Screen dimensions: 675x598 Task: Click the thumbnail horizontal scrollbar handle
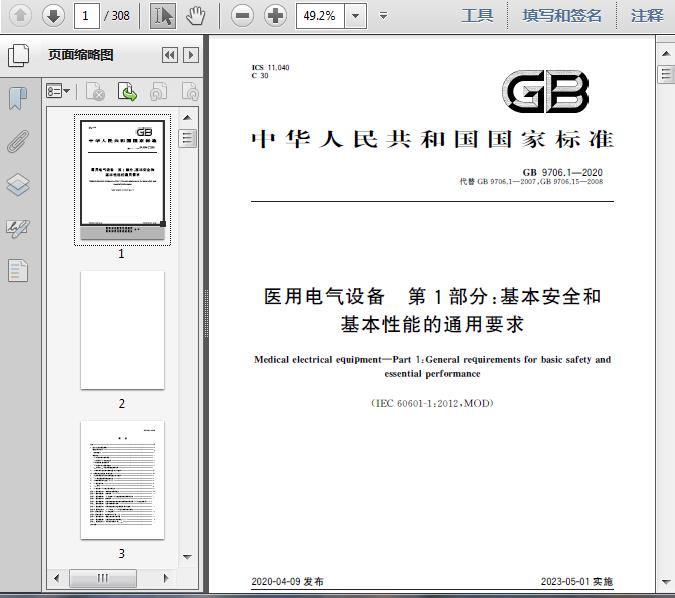click(x=103, y=578)
